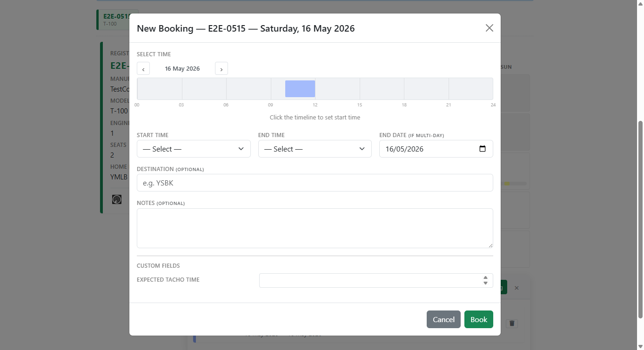Image resolution: width=644 pixels, height=350 pixels.
Task: Open the End Time dropdown
Action: pyautogui.click(x=315, y=149)
